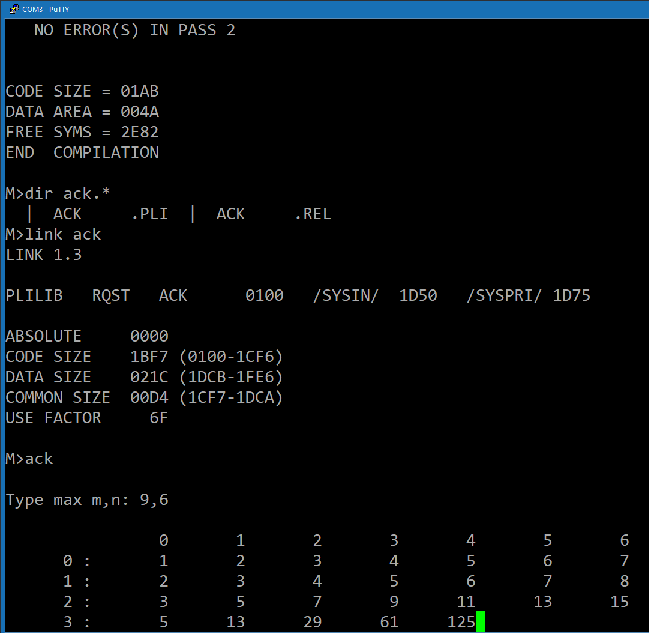Screen dimensions: 649x633
Task: Open the PuTTY system menu icon
Action: 14,9
